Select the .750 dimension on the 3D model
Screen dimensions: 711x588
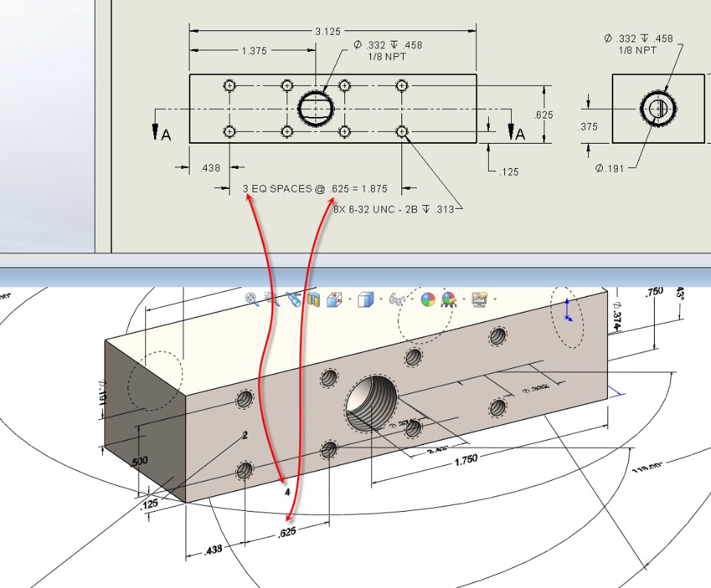[654, 293]
